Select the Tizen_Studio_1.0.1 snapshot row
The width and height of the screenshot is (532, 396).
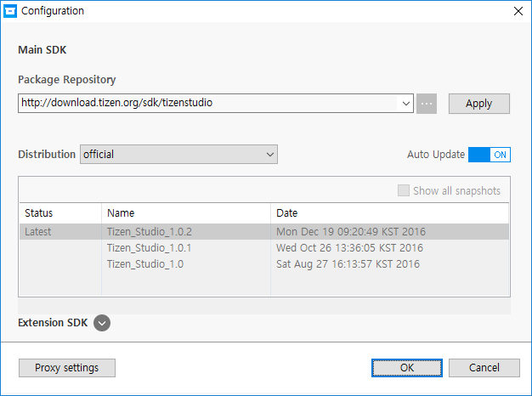[x=150, y=248]
